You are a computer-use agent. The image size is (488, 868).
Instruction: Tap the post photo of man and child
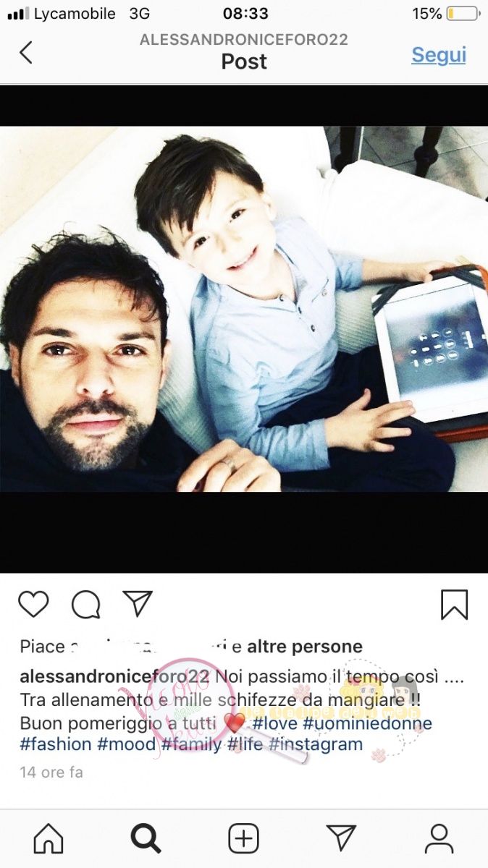coord(244,310)
